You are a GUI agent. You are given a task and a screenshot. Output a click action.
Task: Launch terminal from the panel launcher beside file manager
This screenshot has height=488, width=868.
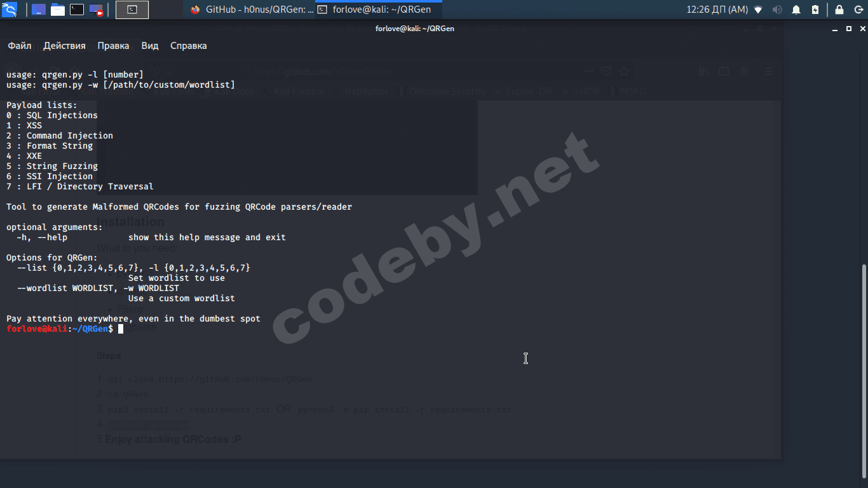tap(77, 10)
